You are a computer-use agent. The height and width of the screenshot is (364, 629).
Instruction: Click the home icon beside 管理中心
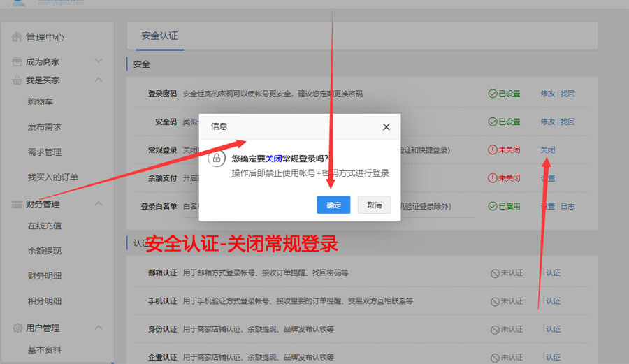point(17,37)
